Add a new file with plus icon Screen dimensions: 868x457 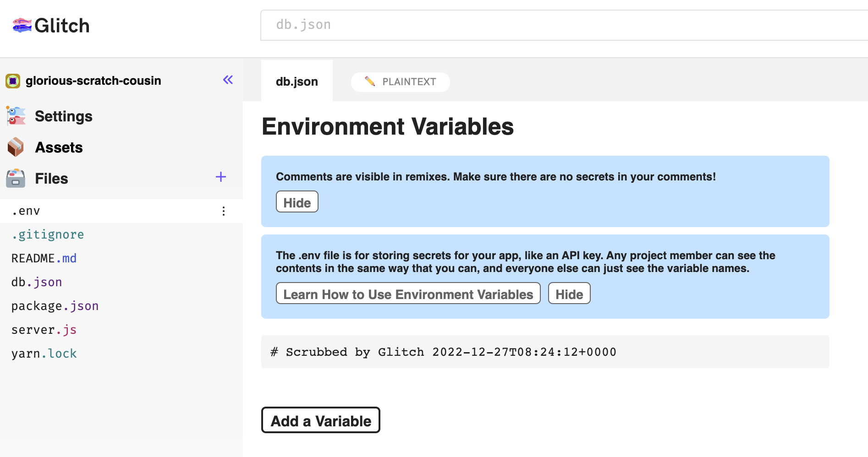[x=221, y=177]
